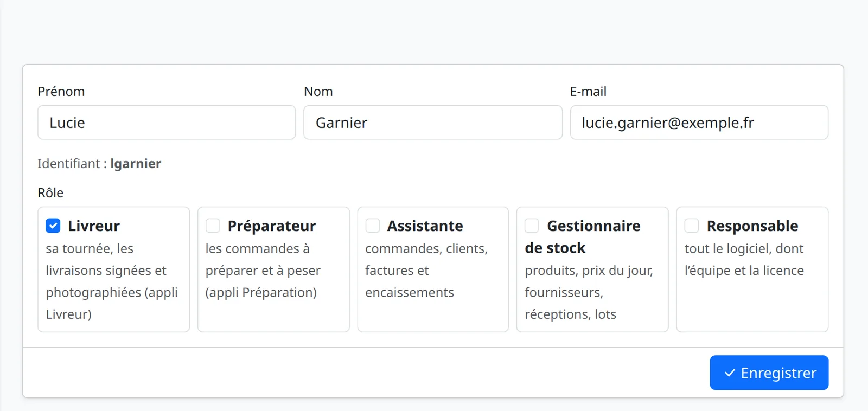The width and height of the screenshot is (868, 411).
Task: Click Gestionnaire description about produits, prix du jour
Action: pyautogui.click(x=589, y=292)
